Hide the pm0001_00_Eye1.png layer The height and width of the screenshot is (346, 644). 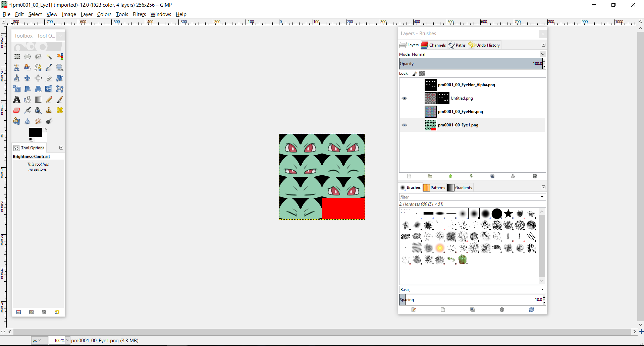pyautogui.click(x=405, y=125)
